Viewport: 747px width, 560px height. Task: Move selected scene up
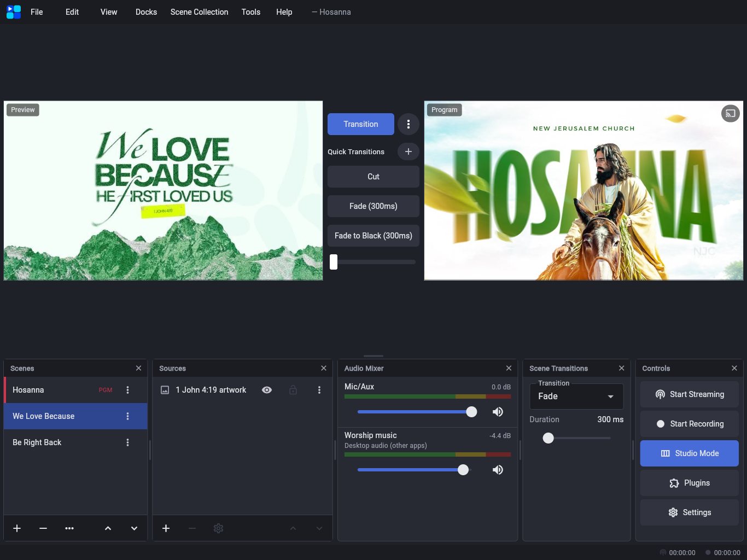pyautogui.click(x=108, y=528)
